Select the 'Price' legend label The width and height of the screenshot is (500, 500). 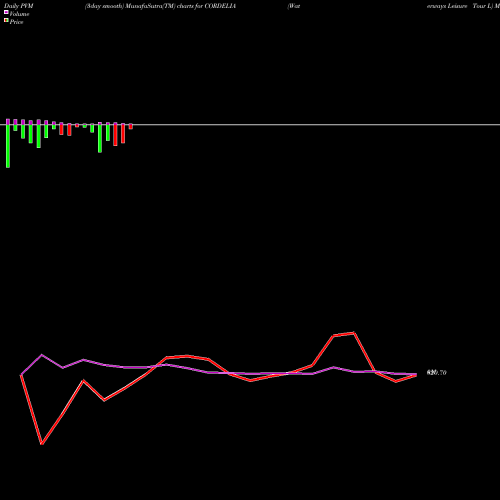tap(16, 22)
